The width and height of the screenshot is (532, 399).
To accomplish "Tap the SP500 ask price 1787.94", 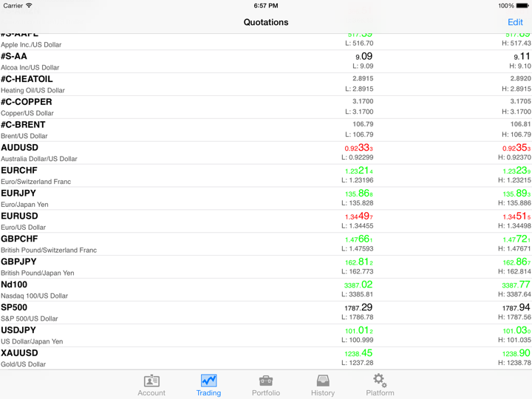I will [516, 307].
